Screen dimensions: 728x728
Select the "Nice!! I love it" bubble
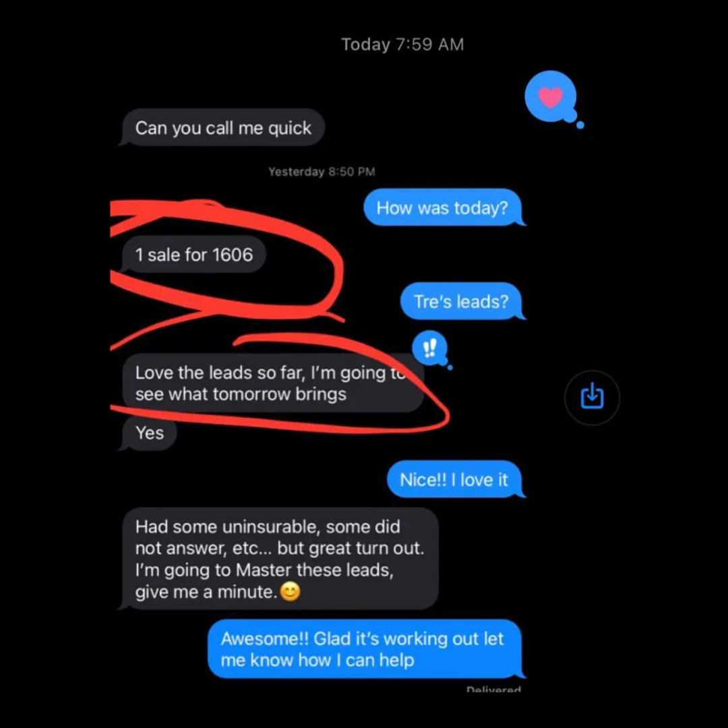click(456, 480)
